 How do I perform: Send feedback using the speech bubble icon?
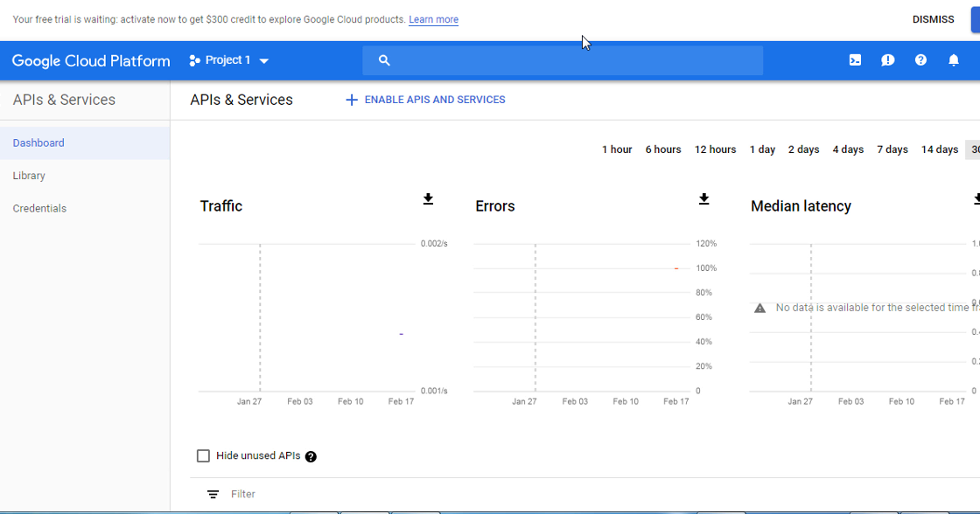[x=887, y=60]
